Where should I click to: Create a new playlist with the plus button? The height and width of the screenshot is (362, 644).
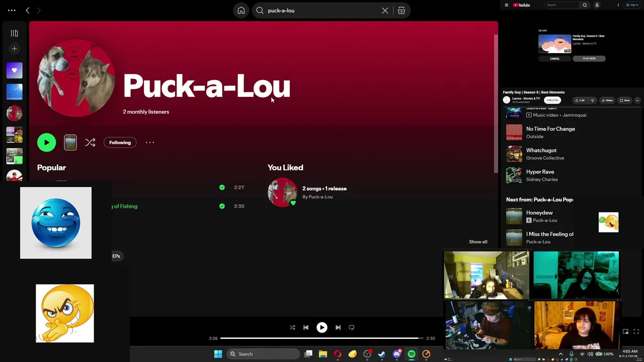[14, 49]
